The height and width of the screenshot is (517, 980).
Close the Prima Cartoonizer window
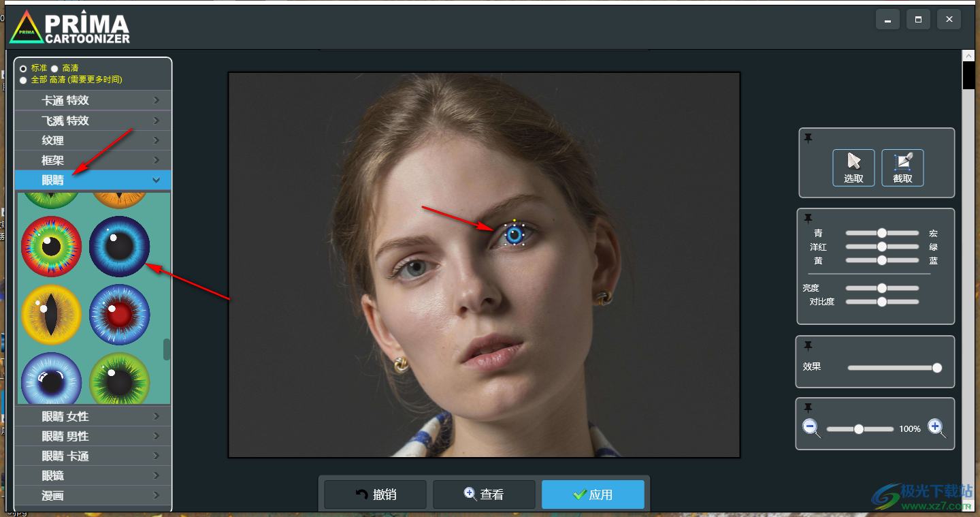[x=949, y=20]
